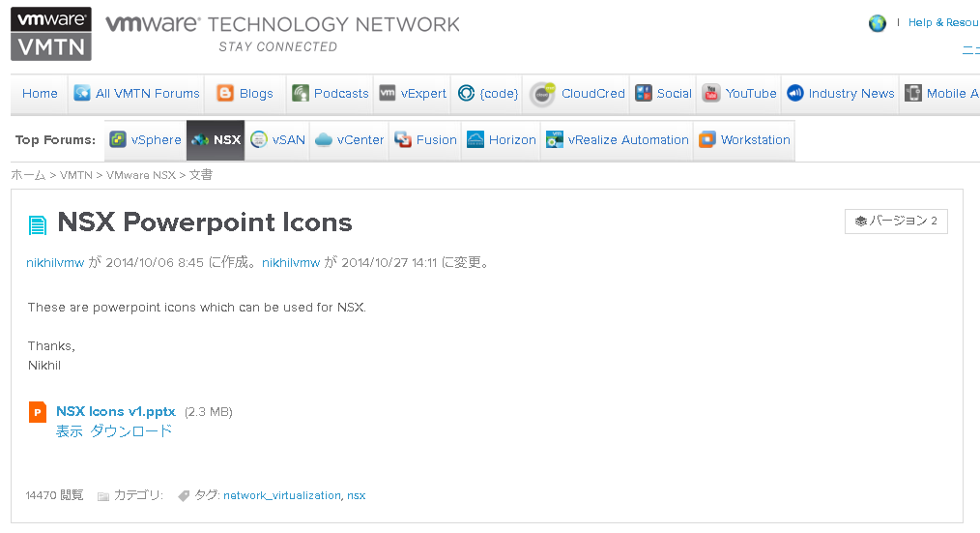Open first nikhilvmw author link
Viewport: 980px width, 533px height.
[55, 263]
